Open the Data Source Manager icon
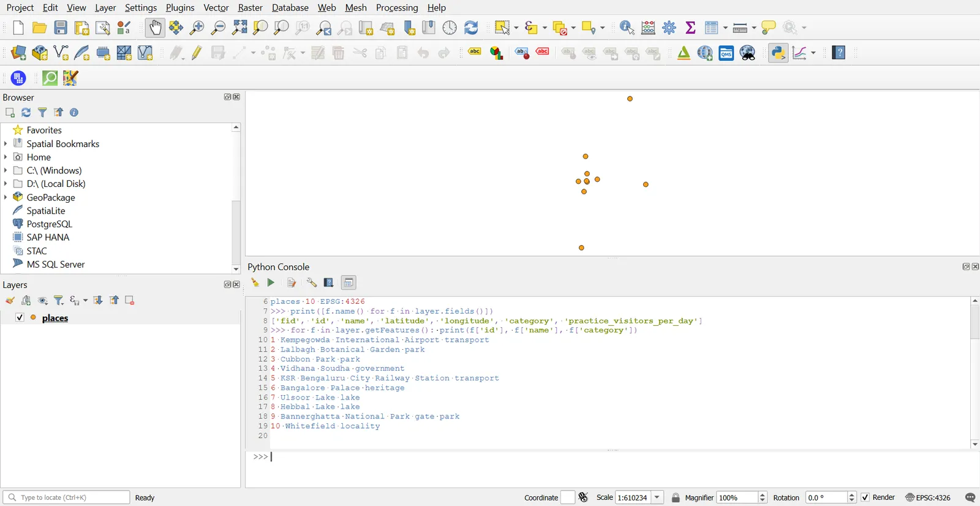980x506 pixels. (18, 53)
